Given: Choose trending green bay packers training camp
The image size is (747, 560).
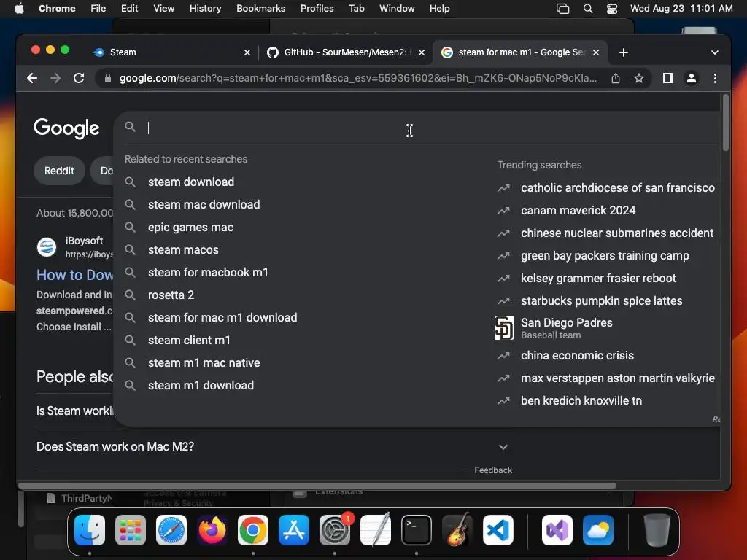Looking at the screenshot, I should (605, 256).
